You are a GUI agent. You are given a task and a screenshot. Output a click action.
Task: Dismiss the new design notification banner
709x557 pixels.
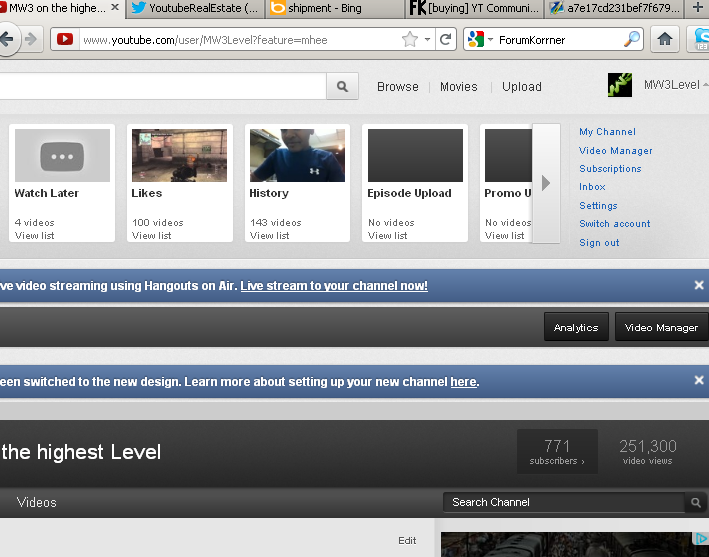tap(699, 380)
